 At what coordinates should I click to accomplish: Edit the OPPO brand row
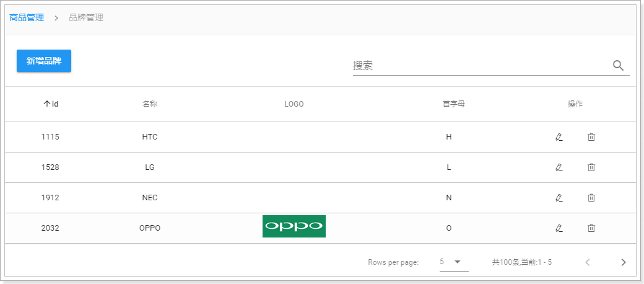coord(559,228)
